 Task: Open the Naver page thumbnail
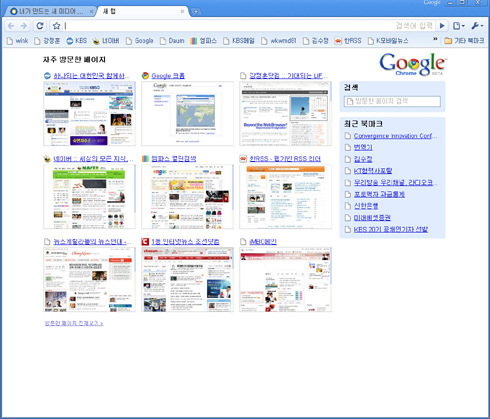[x=89, y=197]
